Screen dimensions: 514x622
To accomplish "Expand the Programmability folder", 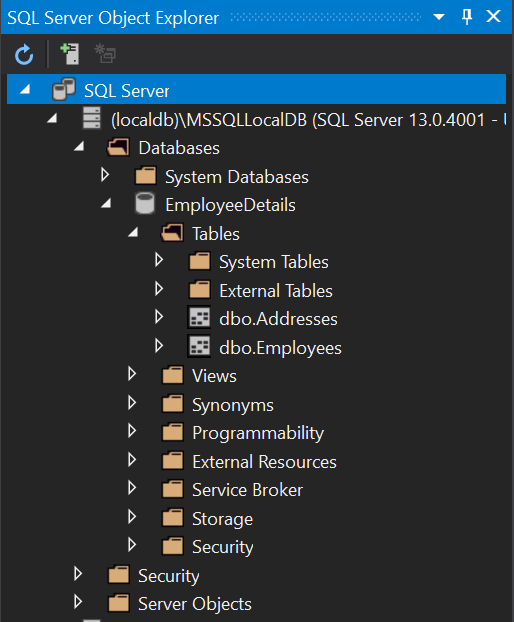I will coord(132,431).
